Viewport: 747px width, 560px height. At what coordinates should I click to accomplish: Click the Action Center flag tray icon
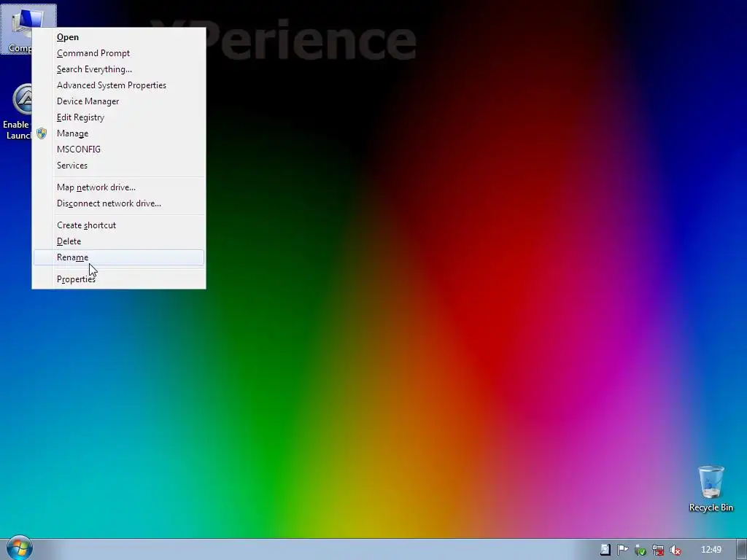[x=622, y=550]
